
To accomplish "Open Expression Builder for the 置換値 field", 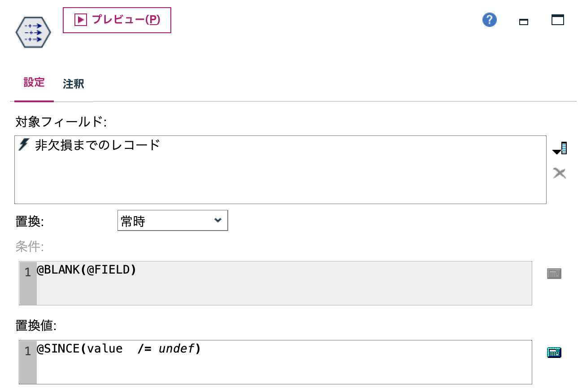I will click(554, 353).
